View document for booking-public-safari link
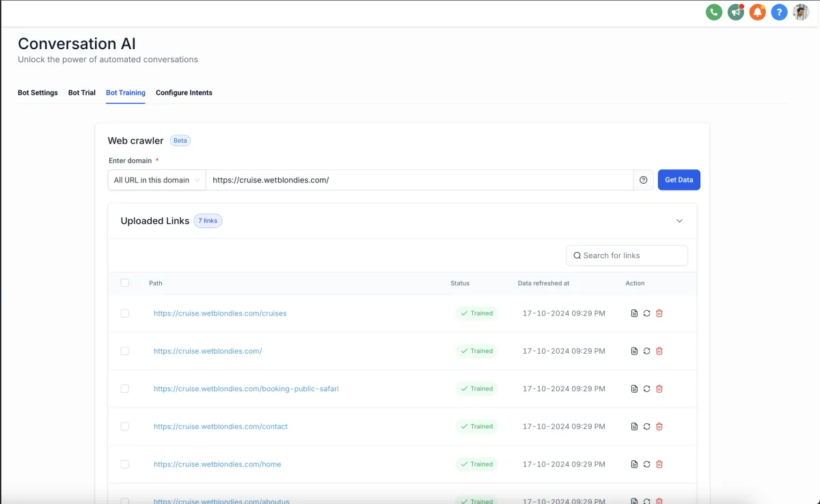The width and height of the screenshot is (820, 504). click(634, 389)
